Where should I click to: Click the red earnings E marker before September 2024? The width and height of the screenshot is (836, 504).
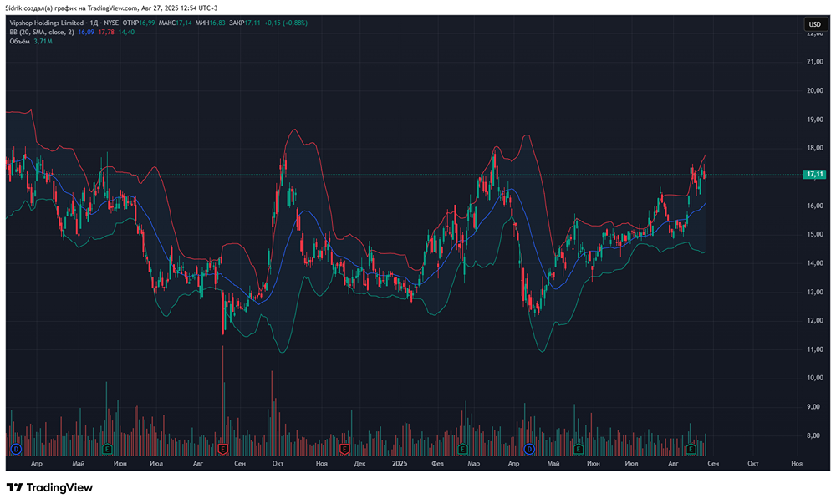[x=222, y=449]
